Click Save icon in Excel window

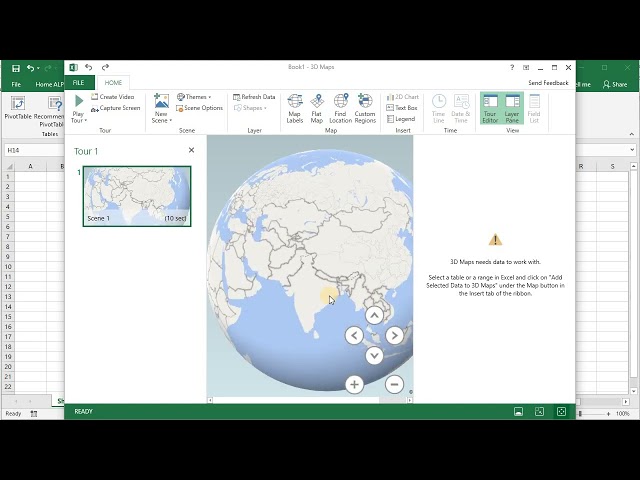[x=16, y=68]
